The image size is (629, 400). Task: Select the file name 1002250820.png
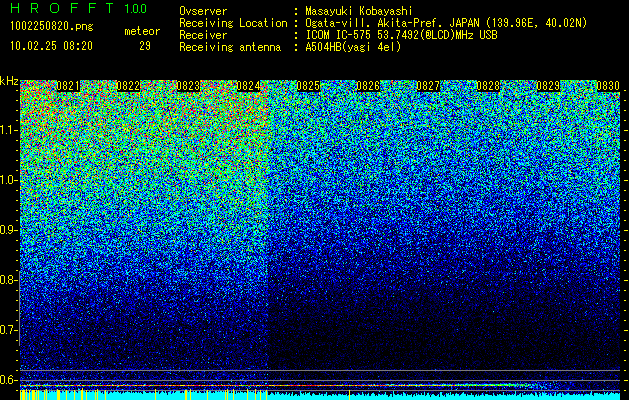(x=52, y=27)
